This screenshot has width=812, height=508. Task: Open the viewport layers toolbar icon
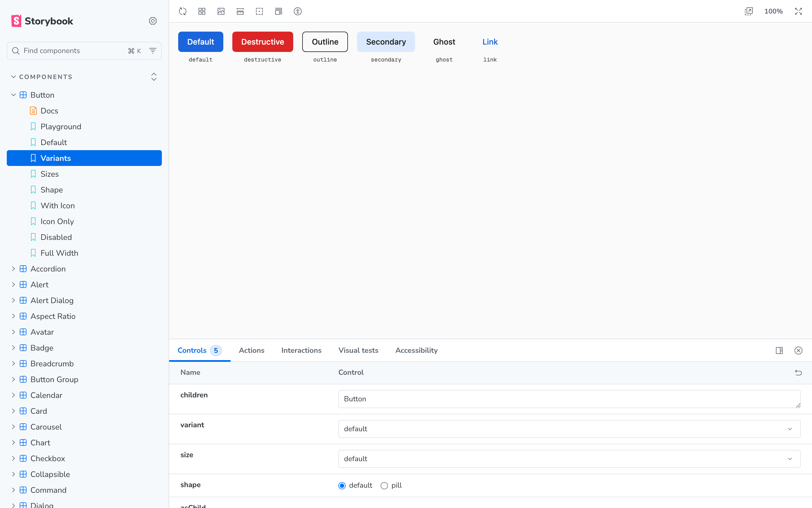(279, 11)
